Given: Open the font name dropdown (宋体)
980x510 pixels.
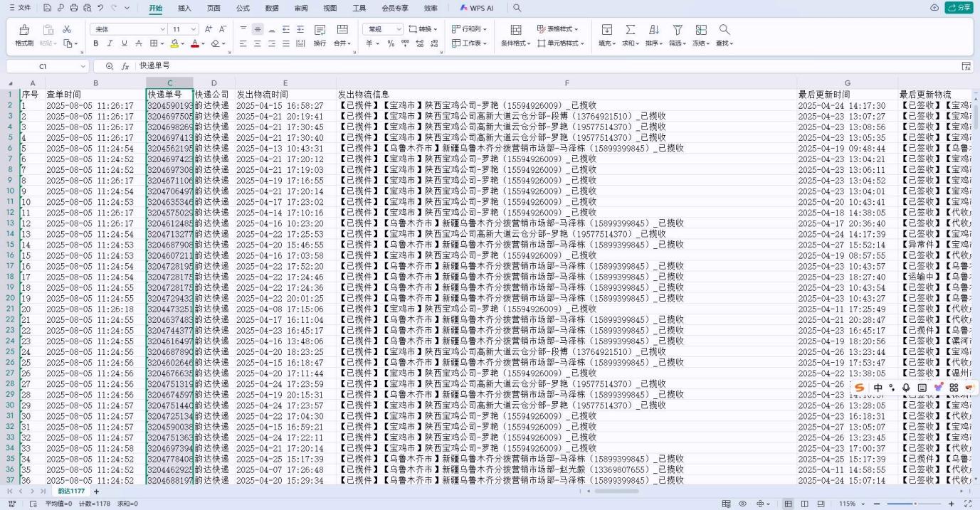Looking at the screenshot, I should 128,29.
